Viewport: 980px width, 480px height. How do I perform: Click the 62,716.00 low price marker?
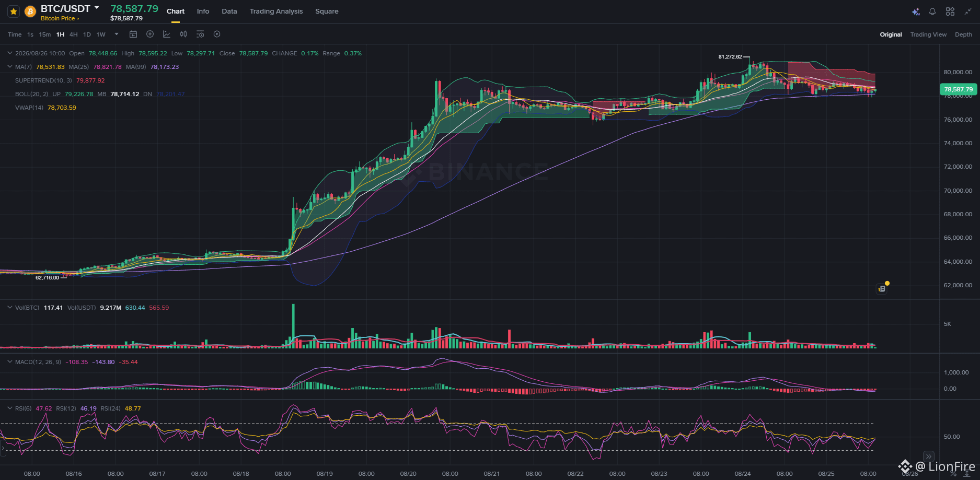pyautogui.click(x=47, y=278)
